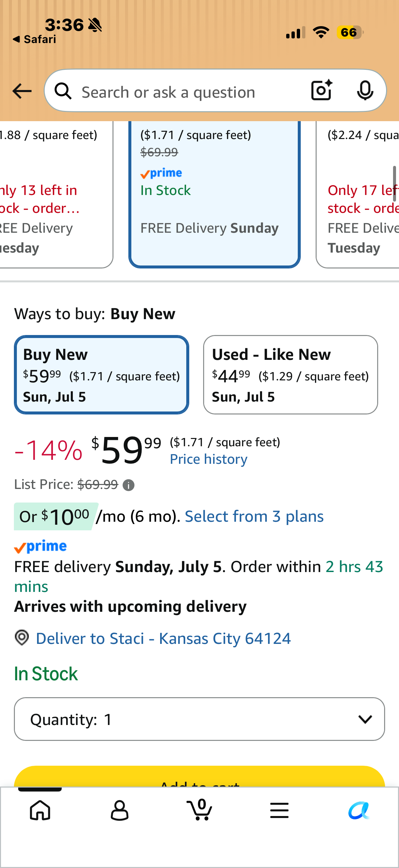Open the account profile icon
The height and width of the screenshot is (868, 399).
[x=119, y=810]
